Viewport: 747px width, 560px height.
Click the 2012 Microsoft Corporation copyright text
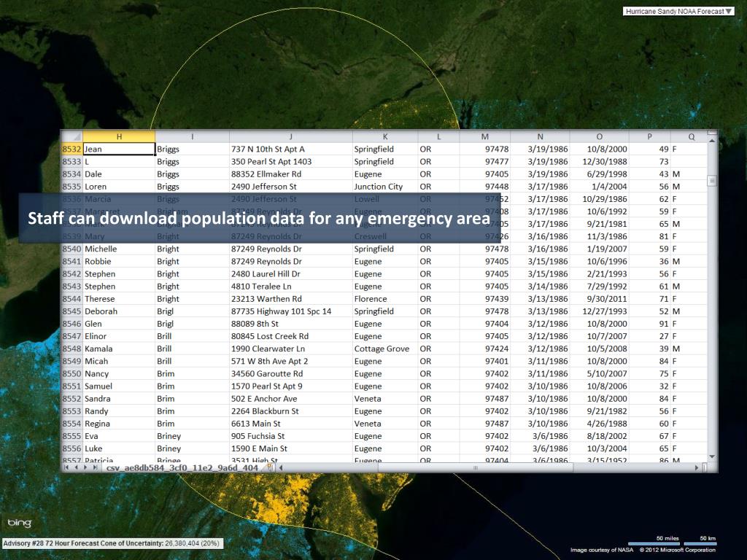tap(678, 550)
